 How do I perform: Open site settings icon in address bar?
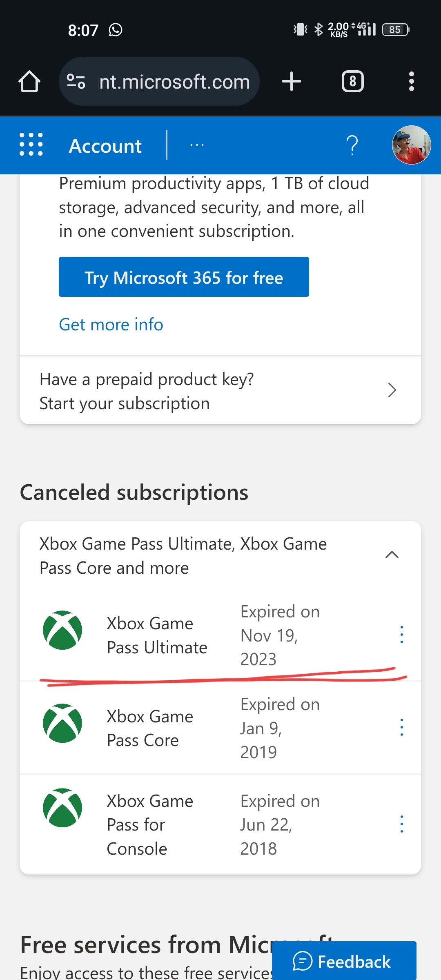76,81
